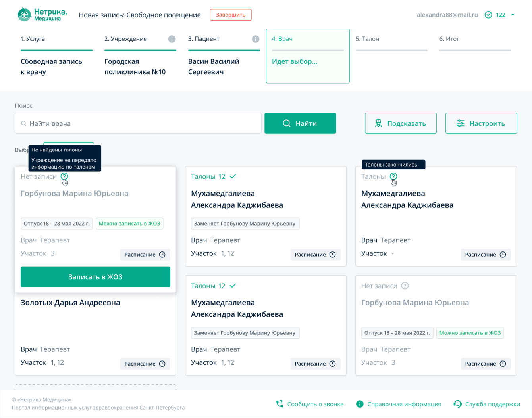
Task: Click the checkmark next to Талоны 12 in lower middle card
Action: click(x=233, y=286)
